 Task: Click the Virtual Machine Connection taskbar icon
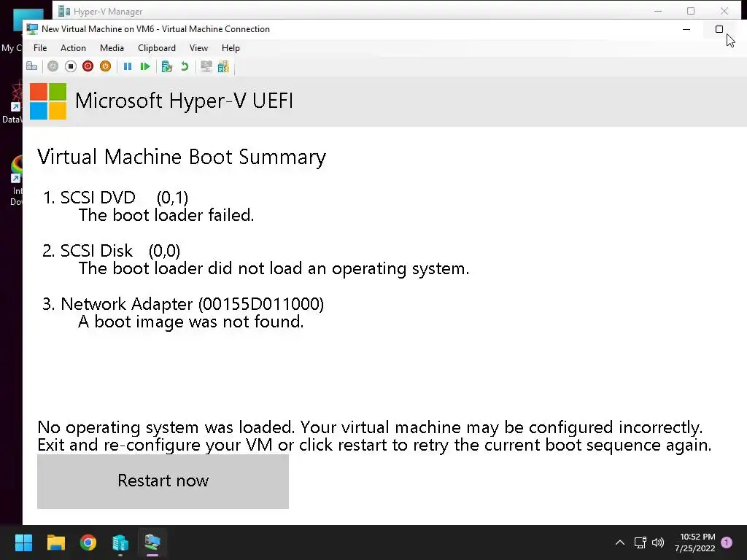coord(152,542)
